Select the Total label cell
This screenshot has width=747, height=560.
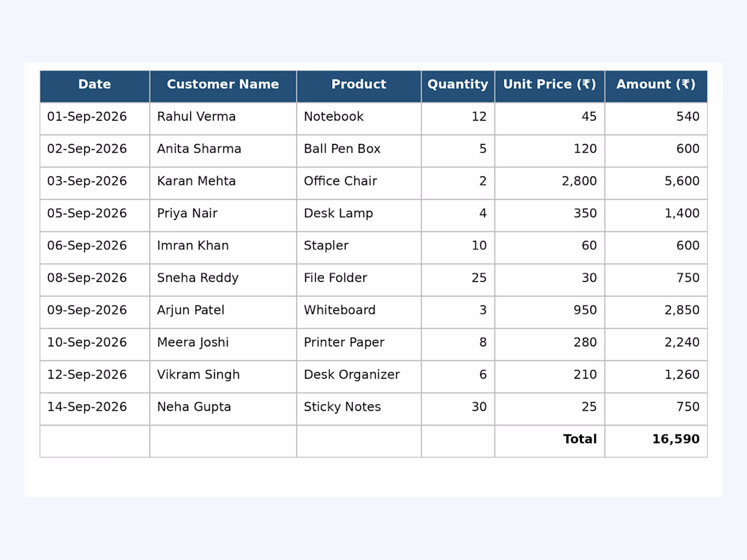pyautogui.click(x=550, y=441)
